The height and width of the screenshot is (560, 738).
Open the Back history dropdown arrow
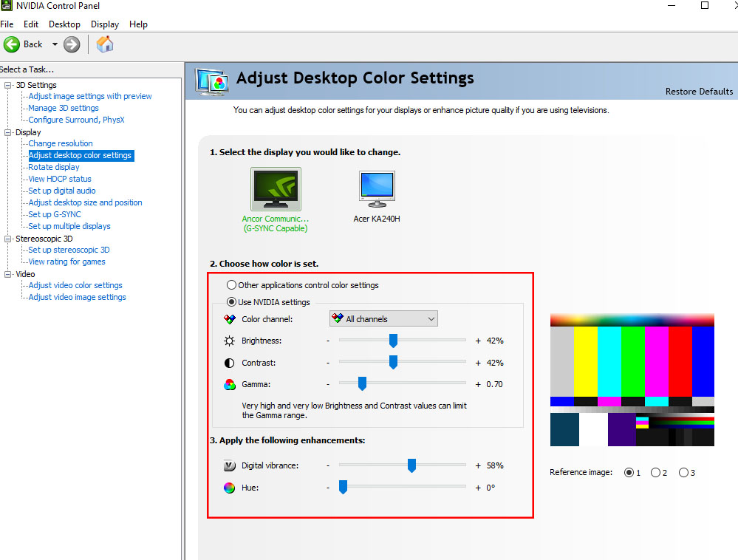coord(55,44)
